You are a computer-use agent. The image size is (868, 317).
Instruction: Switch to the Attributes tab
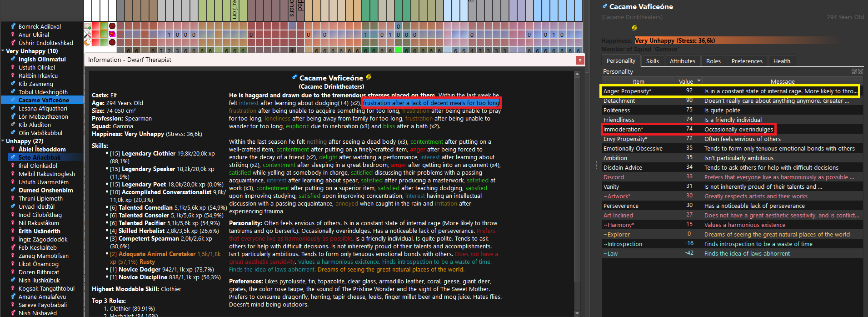682,61
